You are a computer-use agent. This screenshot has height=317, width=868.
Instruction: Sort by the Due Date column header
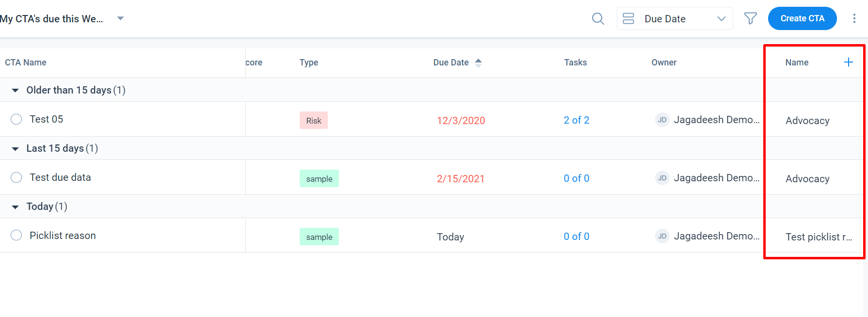click(x=451, y=63)
